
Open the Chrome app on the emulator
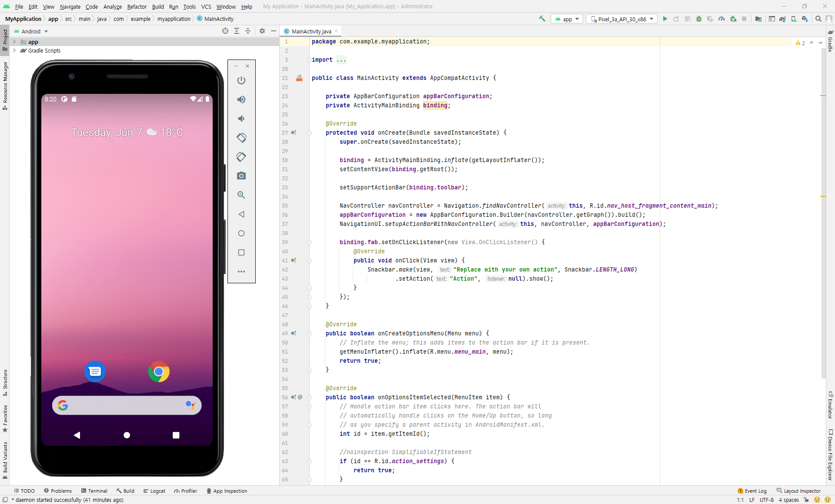[159, 371]
